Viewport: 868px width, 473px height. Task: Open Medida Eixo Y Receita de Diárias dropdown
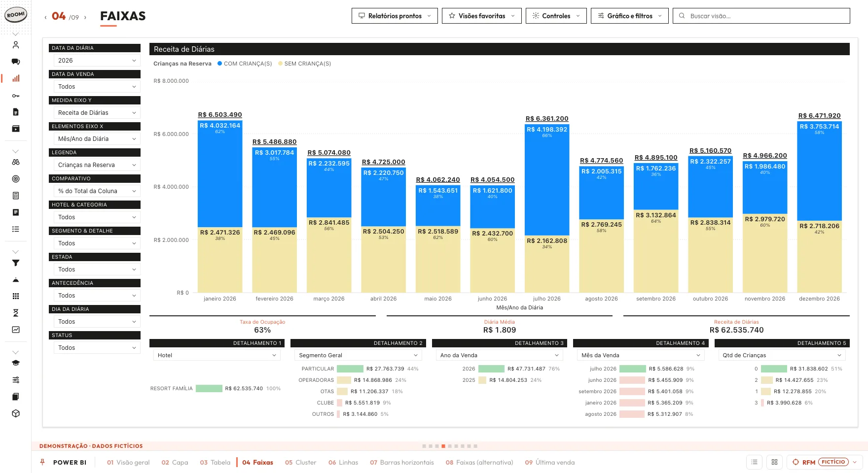point(97,113)
